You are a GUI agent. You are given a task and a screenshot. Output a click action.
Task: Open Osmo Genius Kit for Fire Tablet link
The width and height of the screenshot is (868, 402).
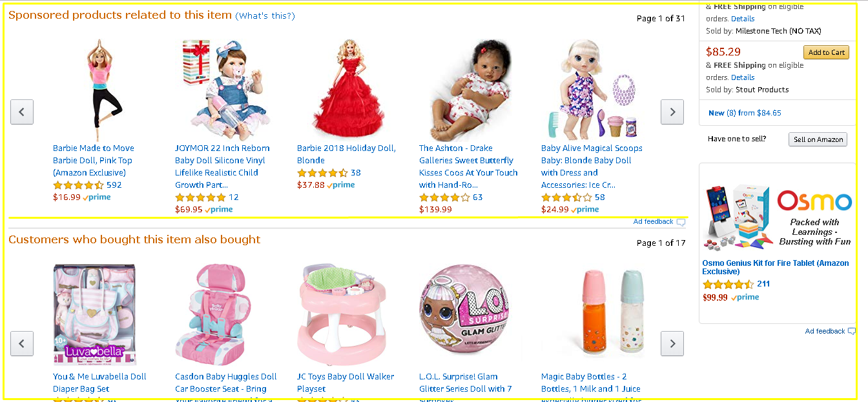pyautogui.click(x=776, y=267)
